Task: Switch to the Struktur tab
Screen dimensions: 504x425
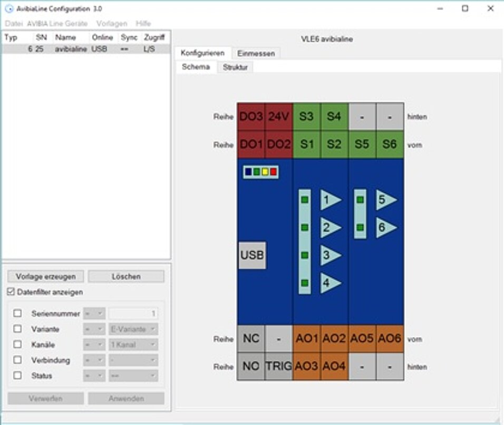Action: coord(235,67)
